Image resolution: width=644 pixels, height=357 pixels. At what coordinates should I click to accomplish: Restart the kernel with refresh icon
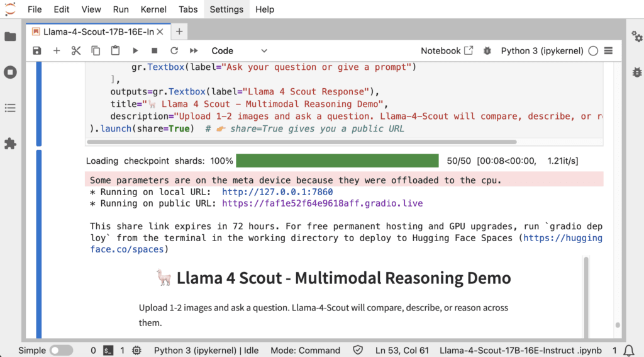coord(174,50)
